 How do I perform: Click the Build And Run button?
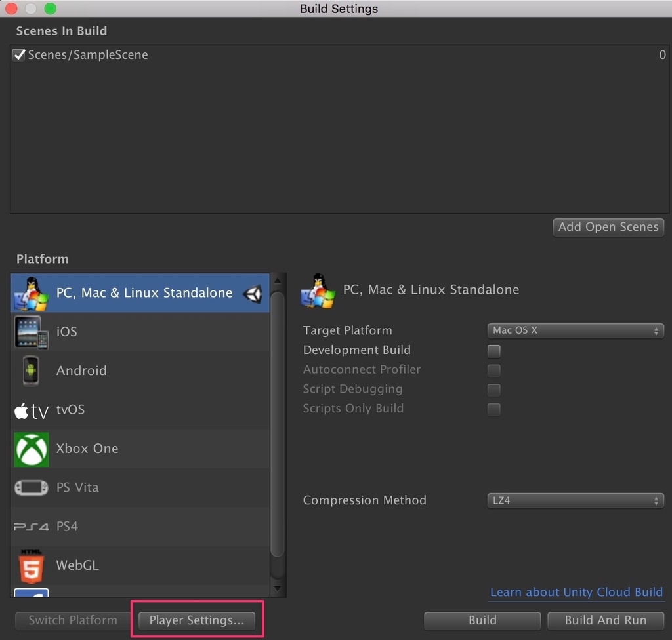pyautogui.click(x=606, y=620)
